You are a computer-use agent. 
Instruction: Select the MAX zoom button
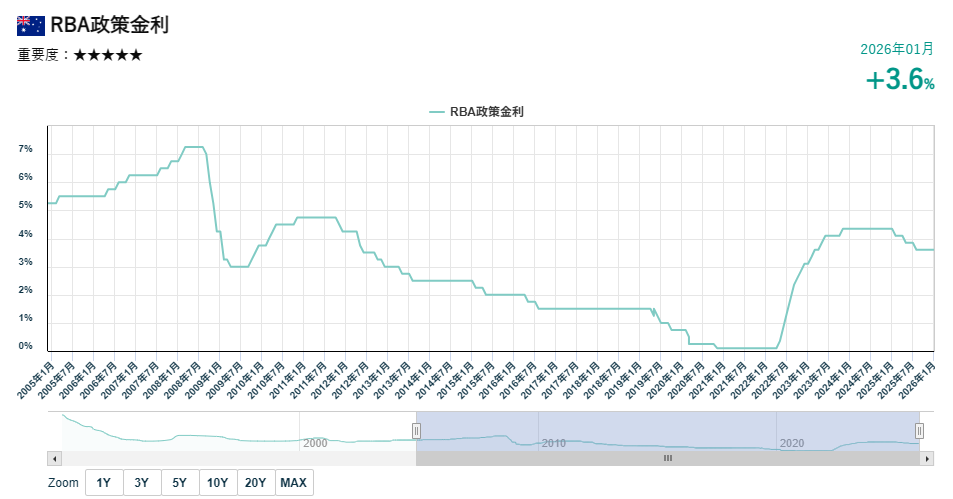(294, 483)
